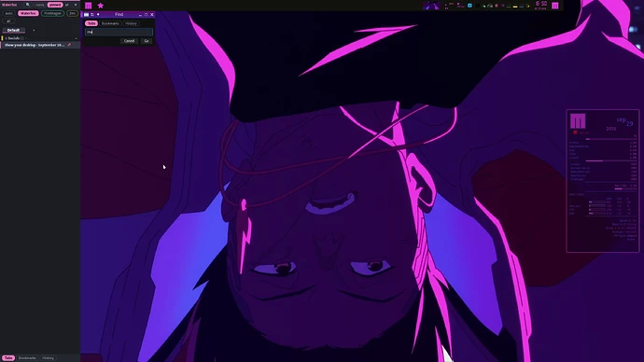The image size is (644, 362).
Task: Switch to Tabs view at sidebar bottom
Action: tap(8, 358)
